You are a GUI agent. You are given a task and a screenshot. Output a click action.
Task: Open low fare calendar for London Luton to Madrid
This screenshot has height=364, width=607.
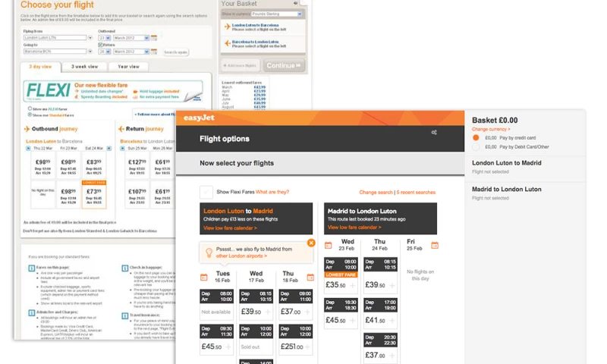point(230,228)
